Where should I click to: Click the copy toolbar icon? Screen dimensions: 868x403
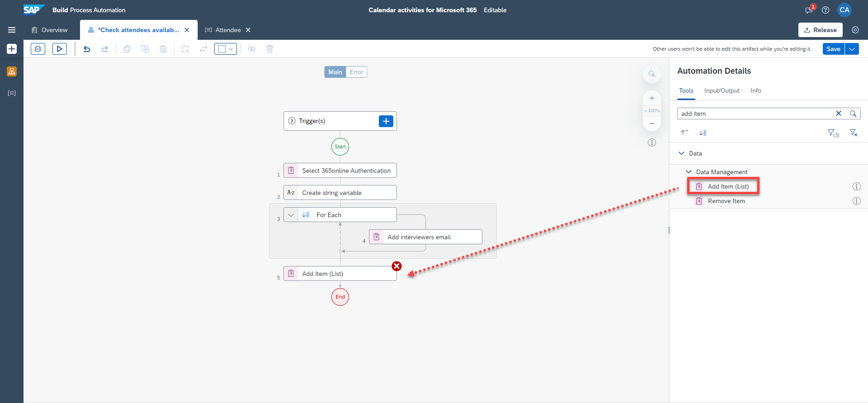[127, 49]
